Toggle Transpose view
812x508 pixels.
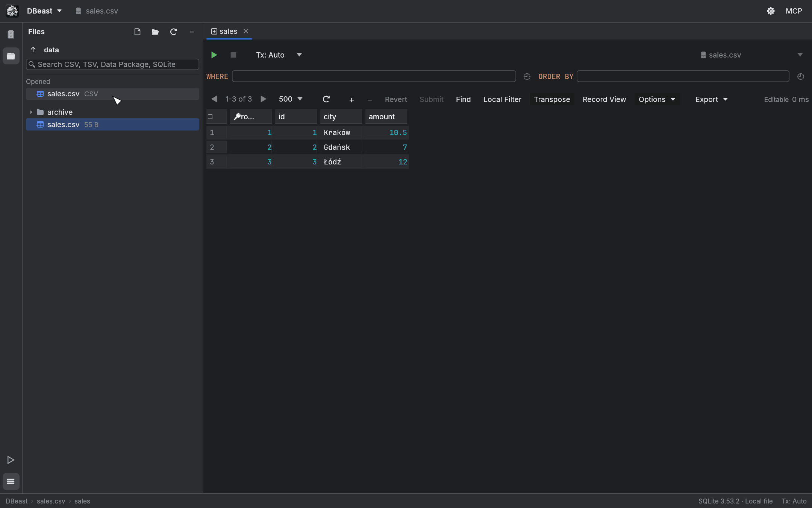pyautogui.click(x=552, y=99)
